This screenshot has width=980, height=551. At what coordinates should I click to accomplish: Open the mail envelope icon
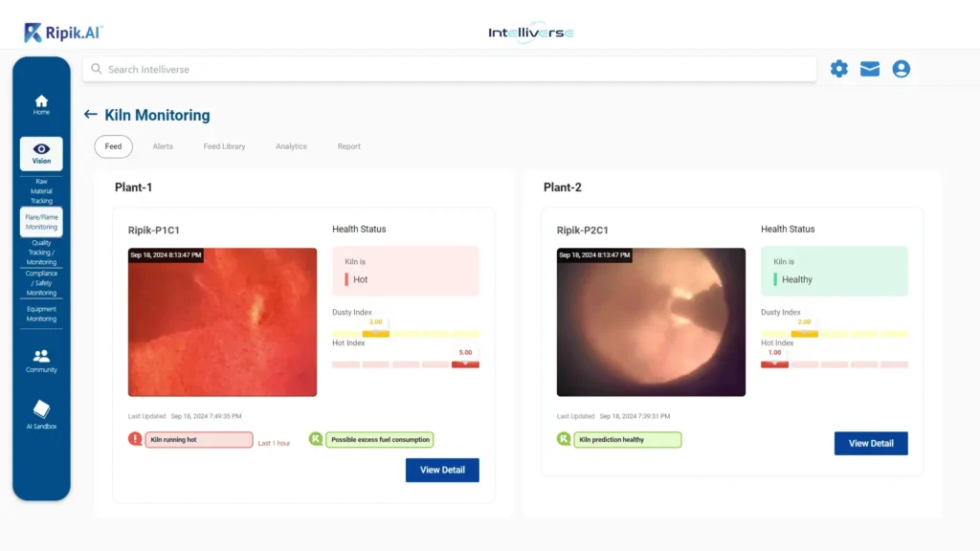869,69
